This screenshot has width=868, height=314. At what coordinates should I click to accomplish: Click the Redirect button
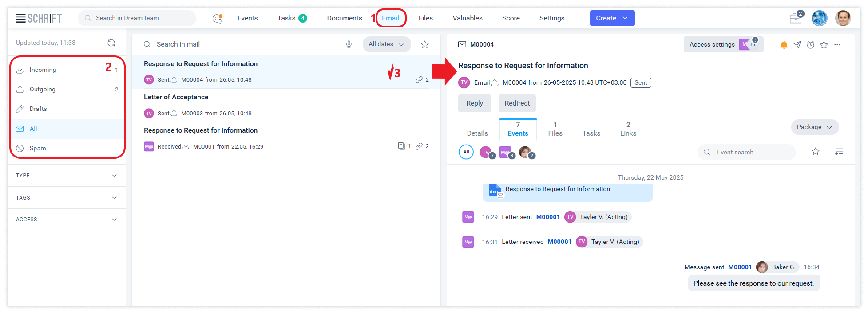coord(517,103)
